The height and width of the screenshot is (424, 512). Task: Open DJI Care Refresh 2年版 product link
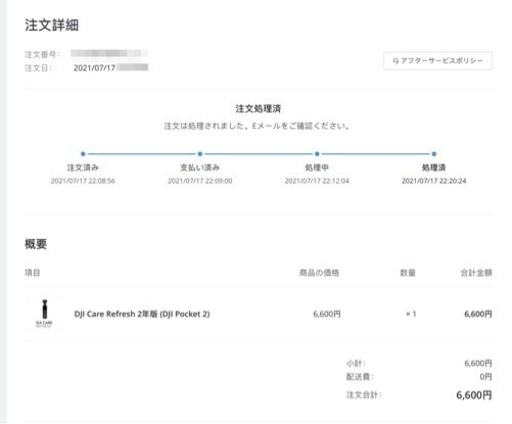[x=142, y=314]
